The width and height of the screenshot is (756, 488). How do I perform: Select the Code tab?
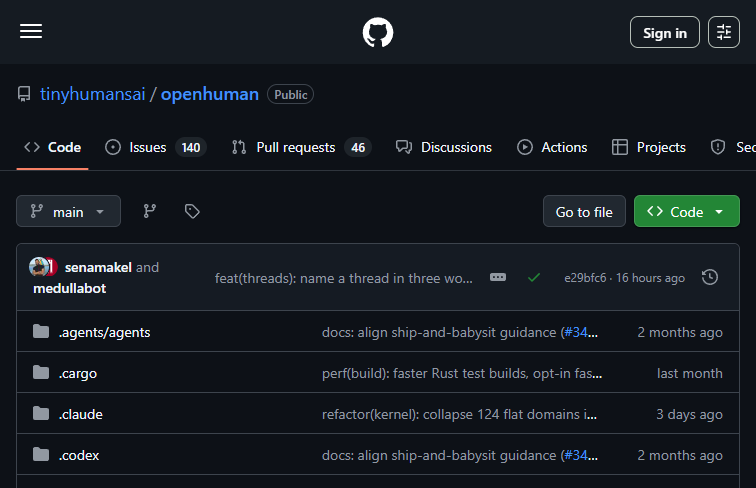[x=53, y=147]
